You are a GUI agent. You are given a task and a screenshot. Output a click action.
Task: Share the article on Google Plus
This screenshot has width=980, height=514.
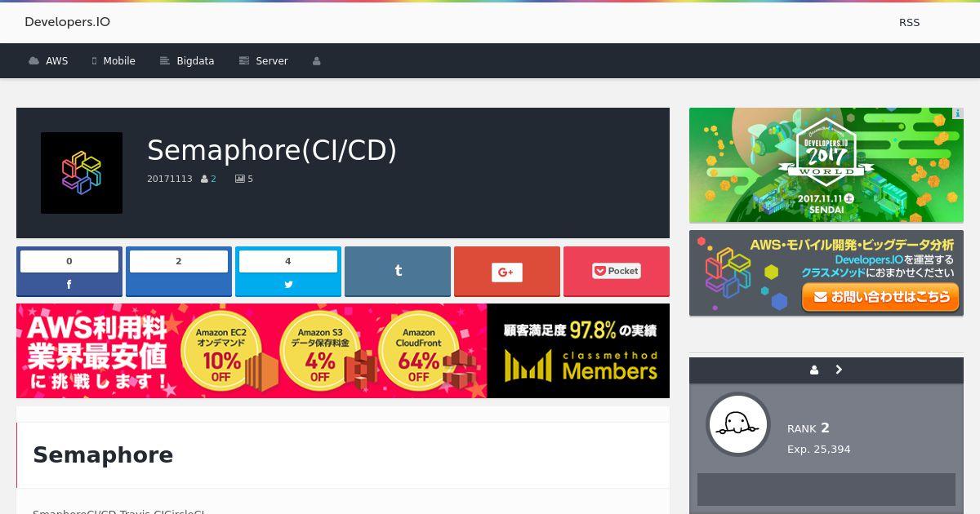click(x=507, y=272)
